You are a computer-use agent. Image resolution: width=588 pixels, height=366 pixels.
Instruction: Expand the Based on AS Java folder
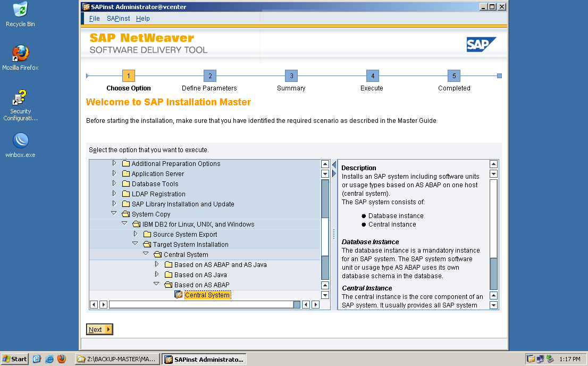tap(157, 274)
